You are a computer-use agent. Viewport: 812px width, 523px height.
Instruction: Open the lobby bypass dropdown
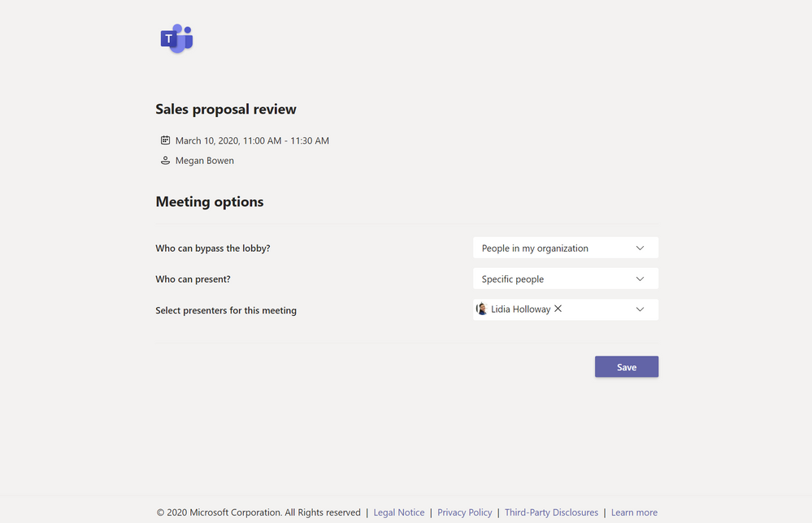tap(565, 248)
